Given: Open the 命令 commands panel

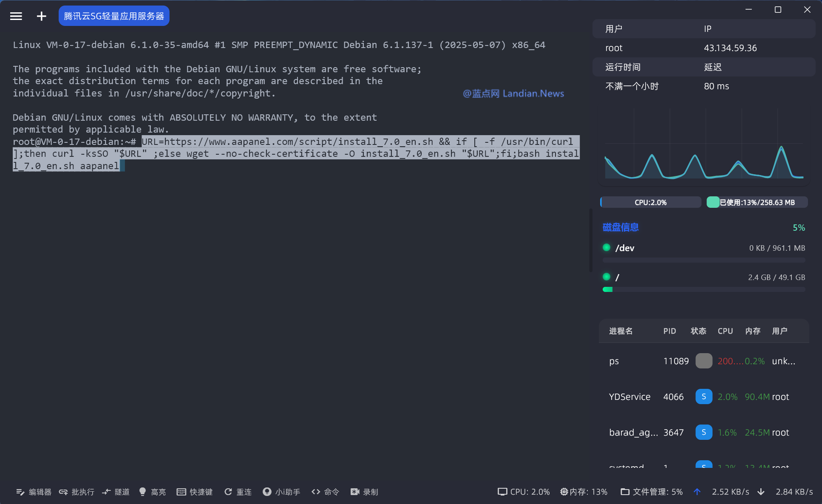Looking at the screenshot, I should [326, 492].
